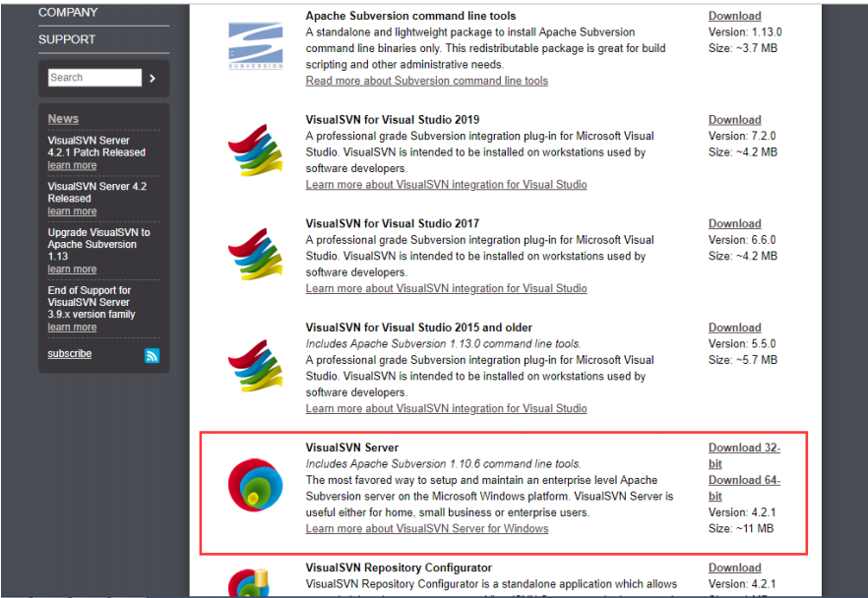The height and width of the screenshot is (598, 868).
Task: Download 32-bit VisualSVN Server
Action: tap(744, 455)
